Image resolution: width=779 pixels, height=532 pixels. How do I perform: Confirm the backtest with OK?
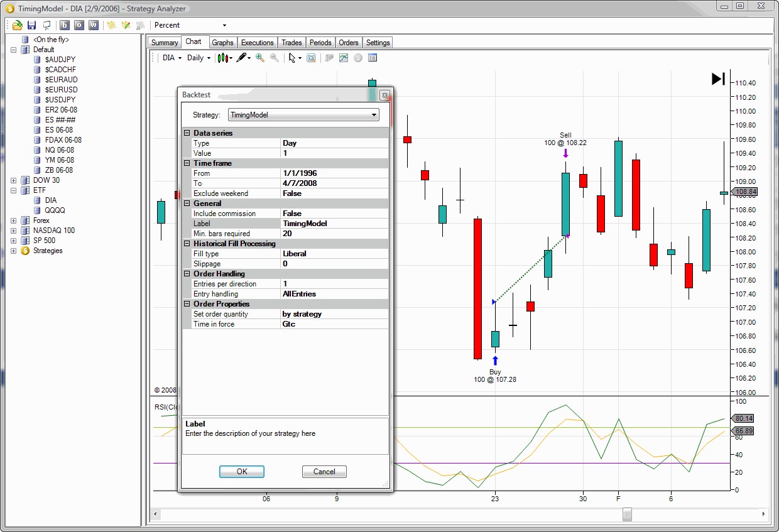click(x=241, y=472)
